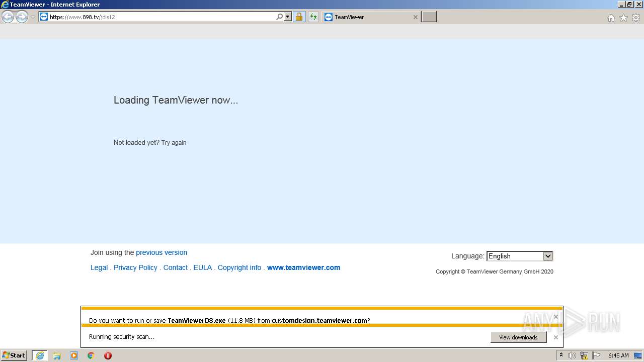Open Favorites with the star icon

pyautogui.click(x=623, y=18)
